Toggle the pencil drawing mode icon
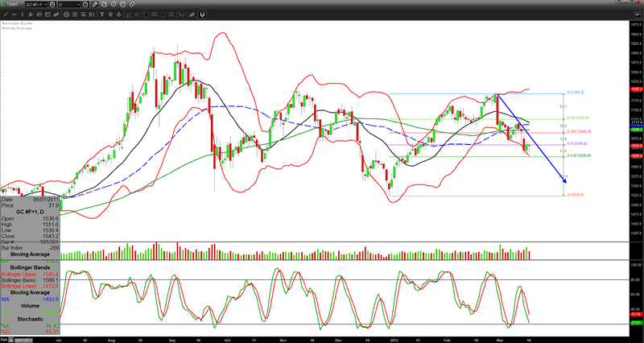Image resolution: width=644 pixels, height=343 pixels. tap(95, 5)
